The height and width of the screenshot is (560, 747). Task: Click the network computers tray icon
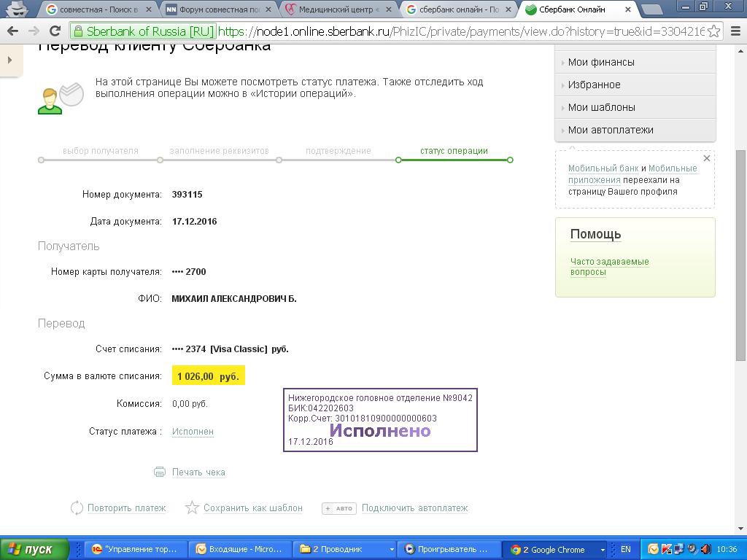coord(679,549)
